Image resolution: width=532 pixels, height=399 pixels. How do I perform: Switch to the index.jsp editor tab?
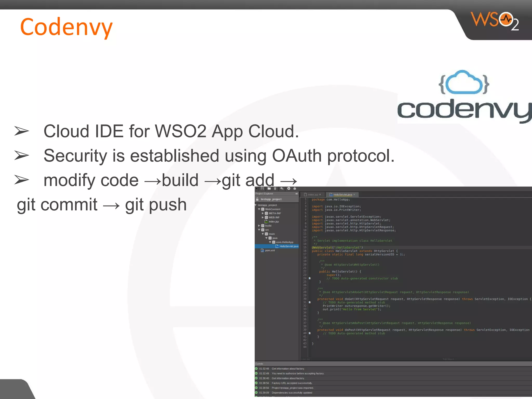click(x=313, y=195)
